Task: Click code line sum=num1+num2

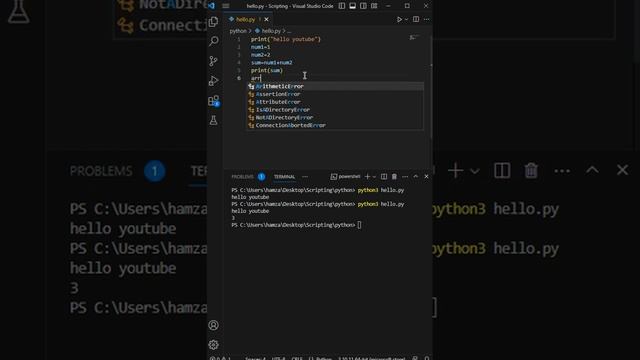Action: pyautogui.click(x=271, y=62)
